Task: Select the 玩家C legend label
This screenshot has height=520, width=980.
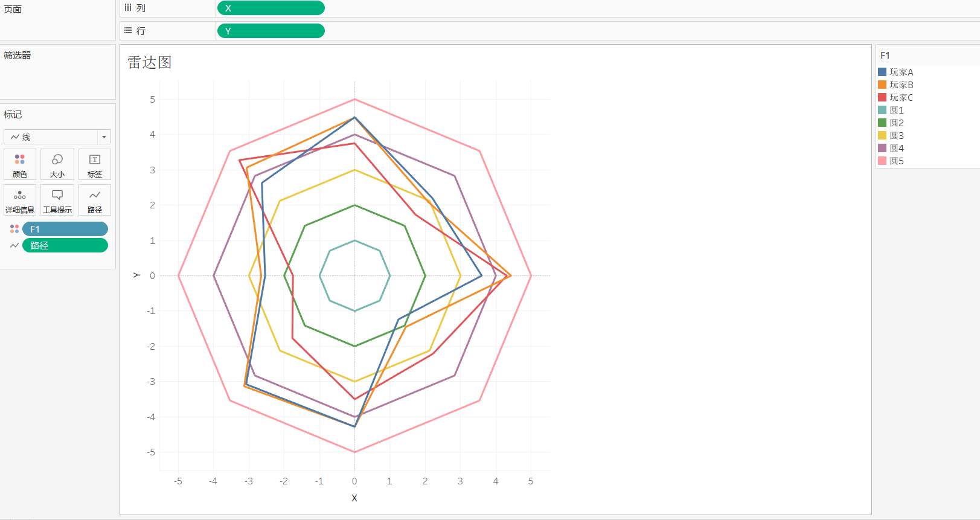Action: pos(902,97)
